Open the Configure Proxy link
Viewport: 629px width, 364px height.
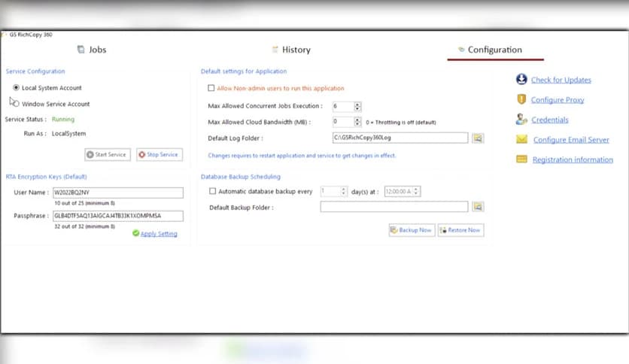[558, 100]
